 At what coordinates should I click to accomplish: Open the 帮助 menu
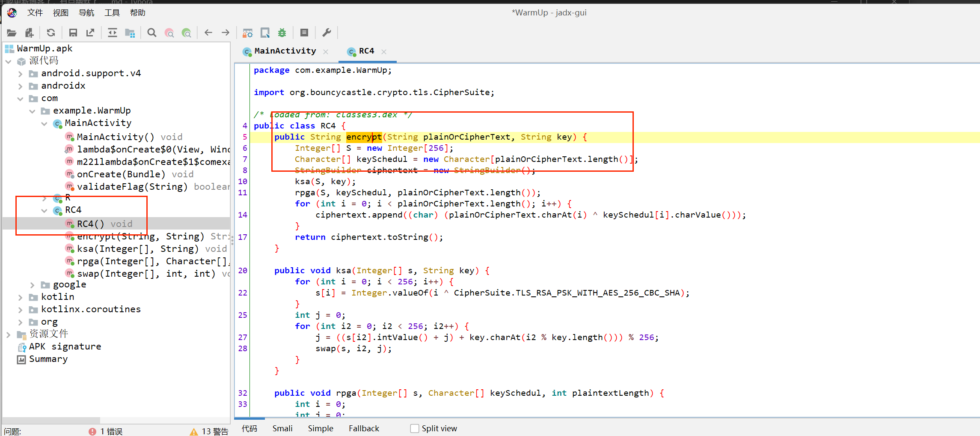[x=138, y=13]
